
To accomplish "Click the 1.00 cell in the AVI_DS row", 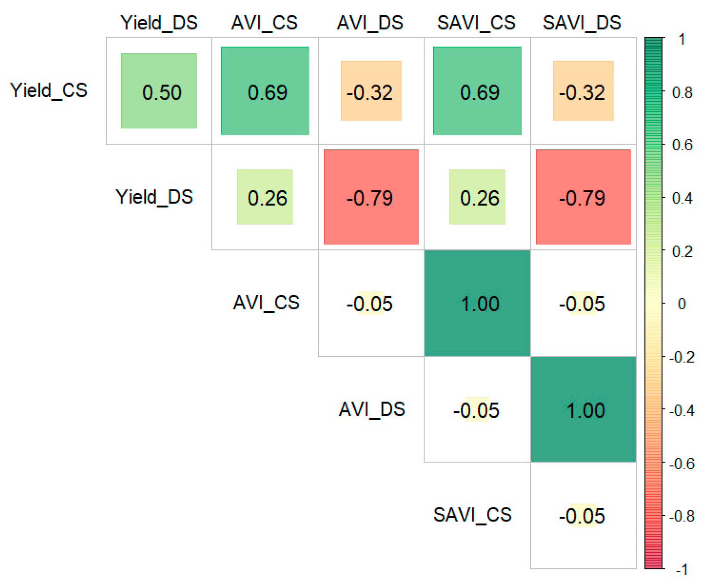I will pos(583,409).
